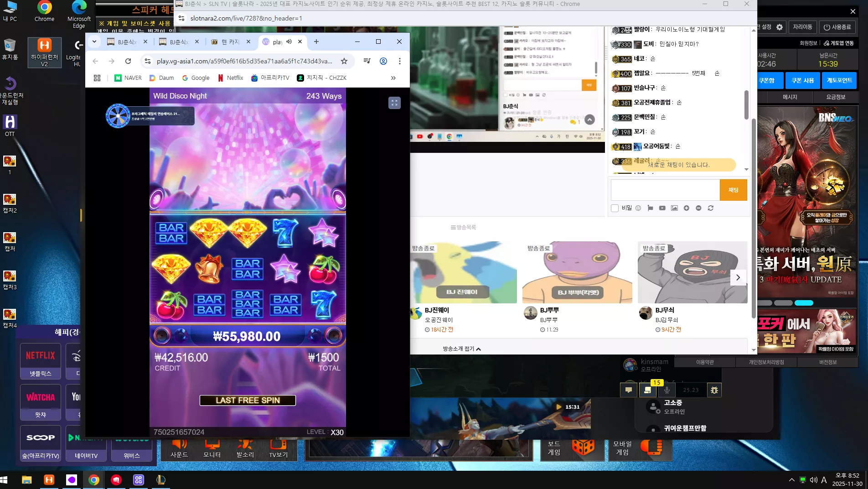Viewport: 868px width, 489px height.
Task: Open volume control in the system tray
Action: (813, 480)
